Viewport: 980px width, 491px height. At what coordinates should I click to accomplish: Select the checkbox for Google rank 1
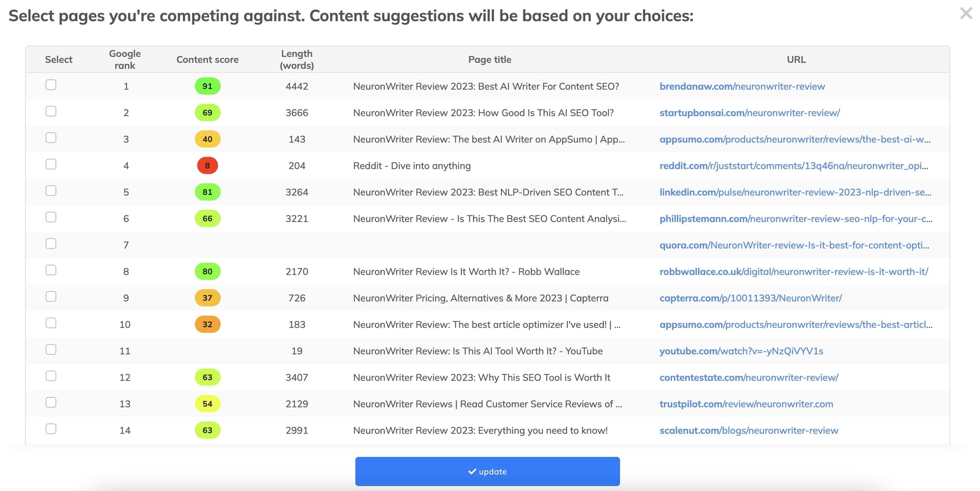point(51,85)
